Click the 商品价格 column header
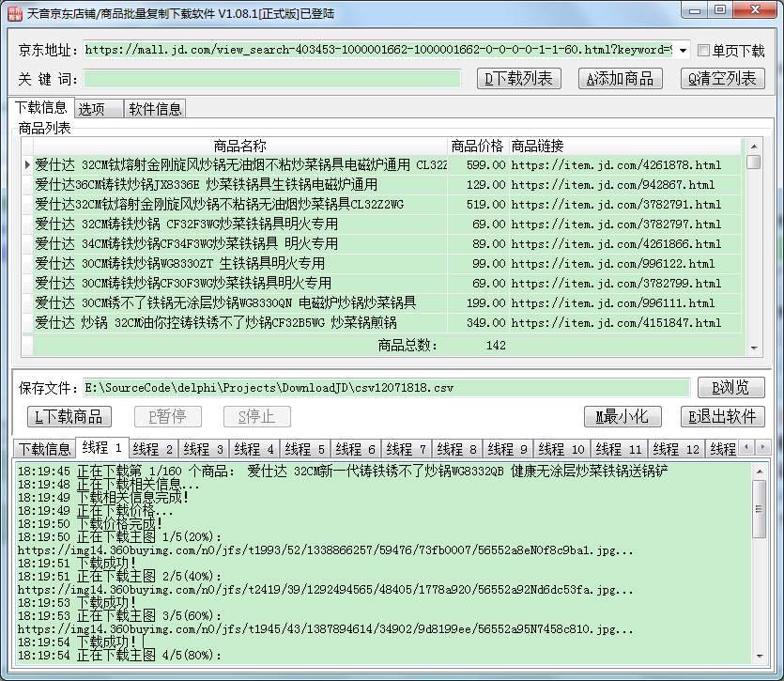This screenshot has height=681, width=784. coord(477,146)
